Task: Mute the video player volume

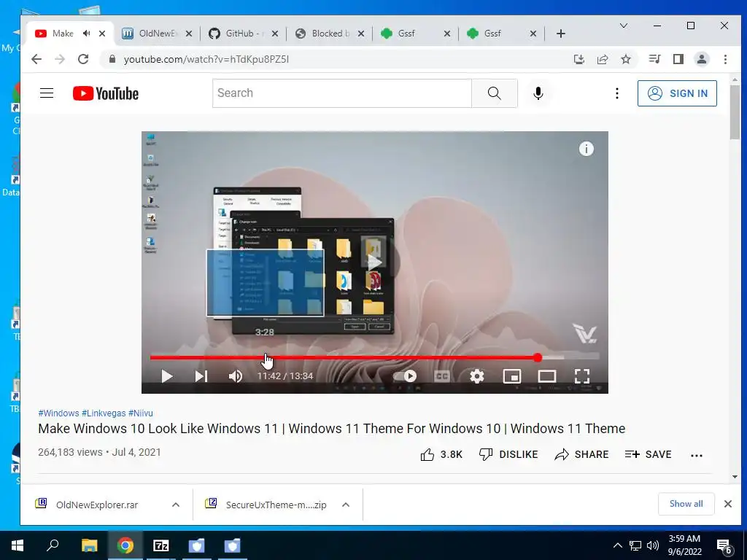Action: pos(236,376)
